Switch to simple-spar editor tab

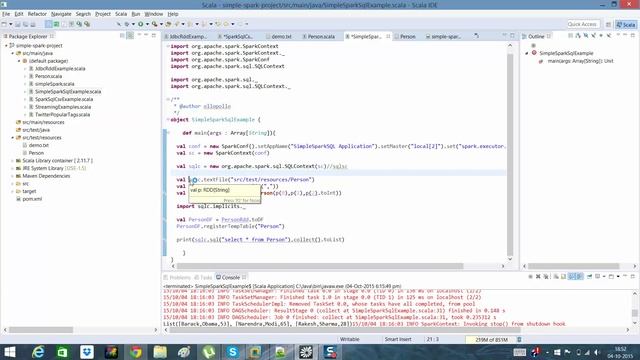pyautogui.click(x=445, y=36)
